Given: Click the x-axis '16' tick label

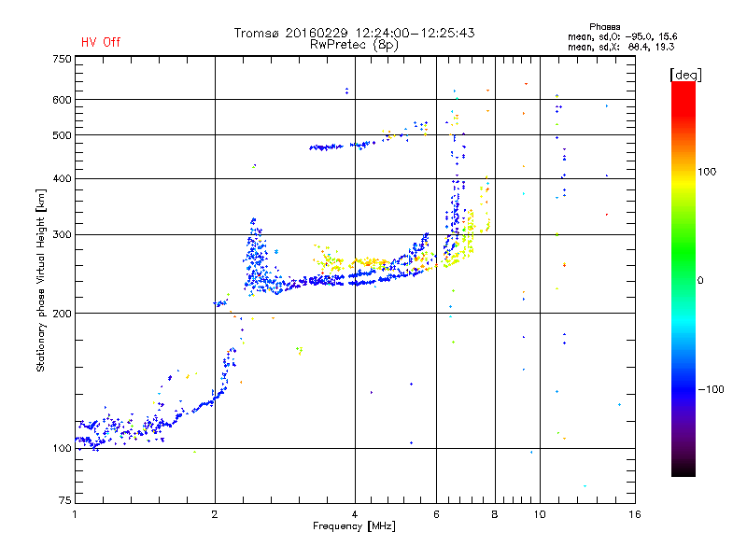Looking at the screenshot, I should tap(635, 514).
